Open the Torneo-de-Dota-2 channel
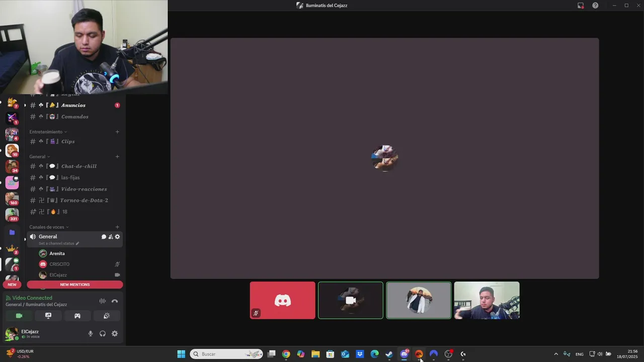The width and height of the screenshot is (644, 362). (x=74, y=200)
